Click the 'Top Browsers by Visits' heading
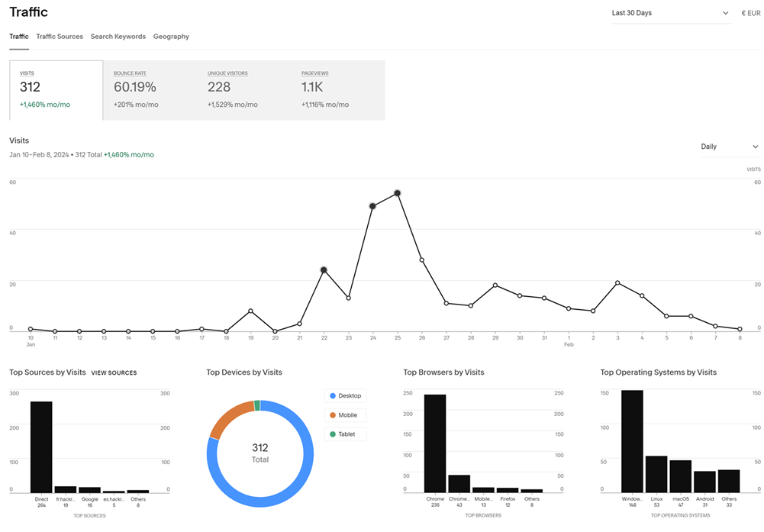The image size is (764, 532). pos(444,372)
